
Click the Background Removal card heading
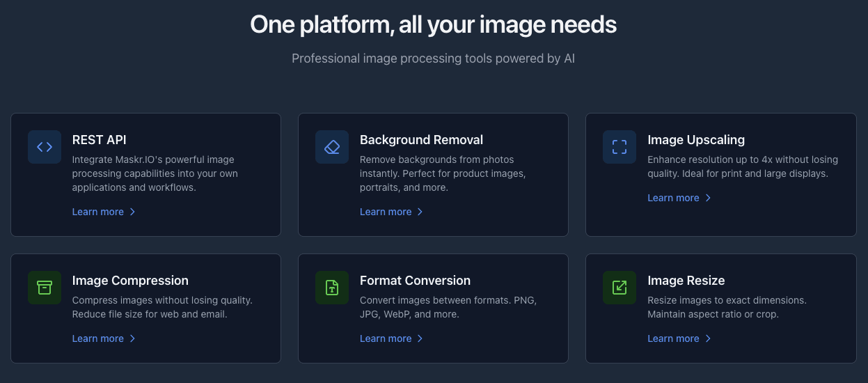pyautogui.click(x=421, y=140)
